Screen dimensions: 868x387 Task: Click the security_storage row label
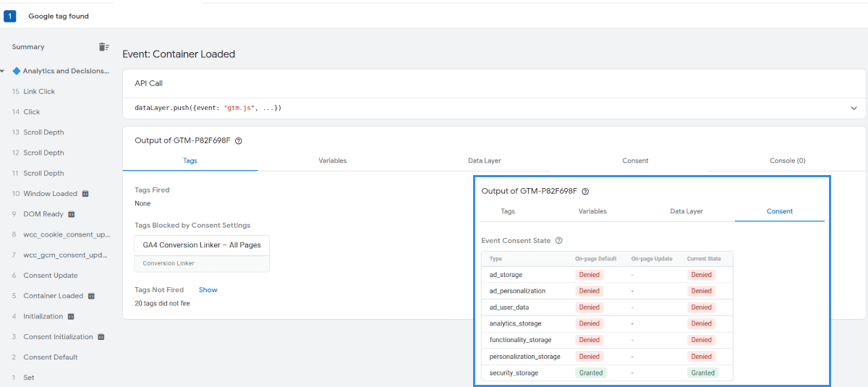(x=514, y=373)
